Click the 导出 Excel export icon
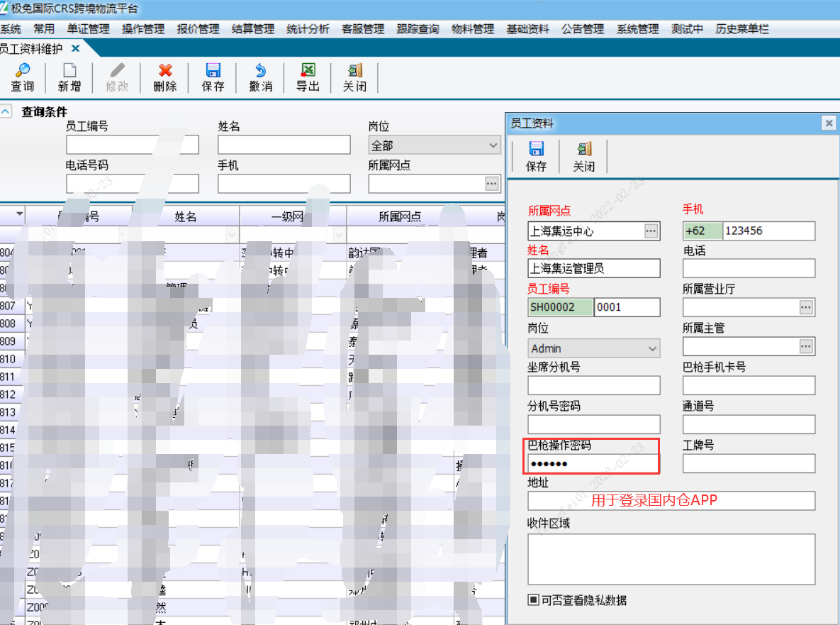840x625 pixels. pos(308,78)
